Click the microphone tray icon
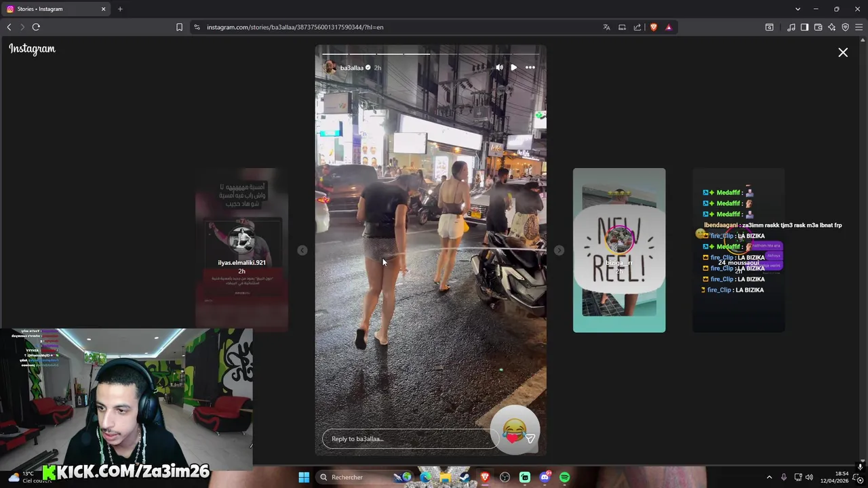Viewport: 868px width, 488px height. (x=784, y=477)
